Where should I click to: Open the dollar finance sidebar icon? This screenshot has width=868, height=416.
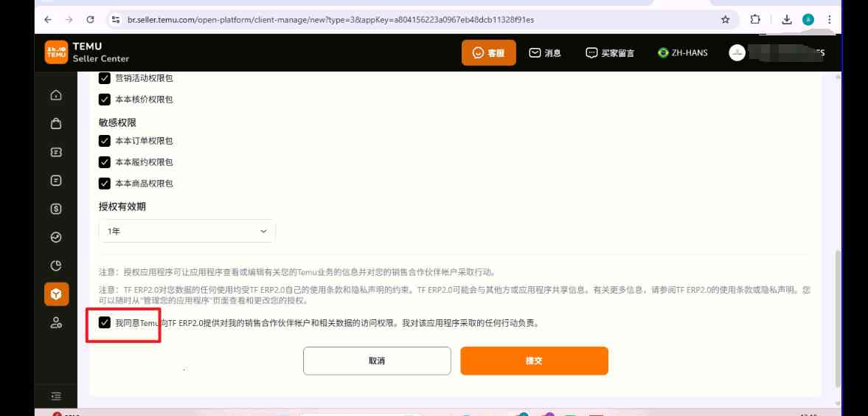click(56, 209)
